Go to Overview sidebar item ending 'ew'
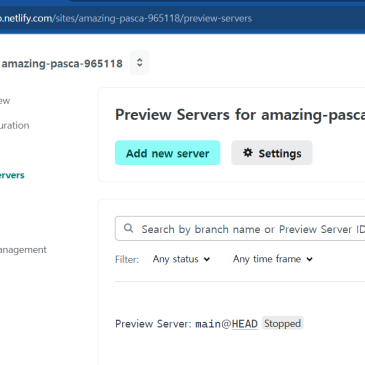The width and height of the screenshot is (365, 365). (5, 101)
